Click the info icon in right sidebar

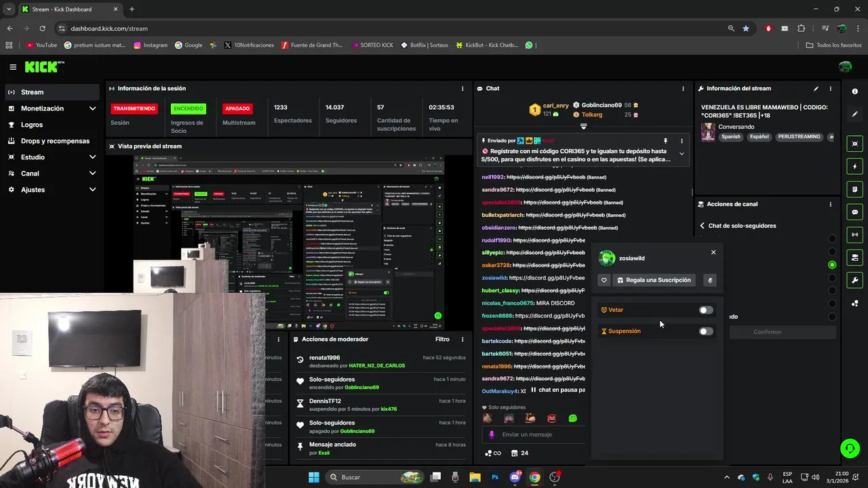coord(854,91)
